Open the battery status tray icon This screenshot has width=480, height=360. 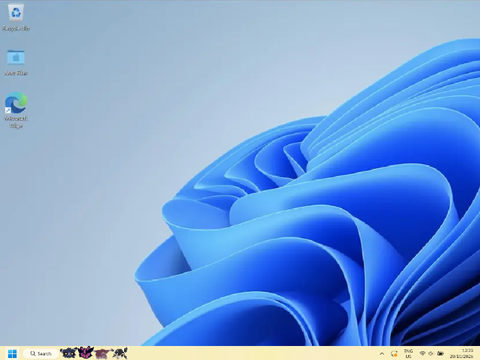(440, 353)
